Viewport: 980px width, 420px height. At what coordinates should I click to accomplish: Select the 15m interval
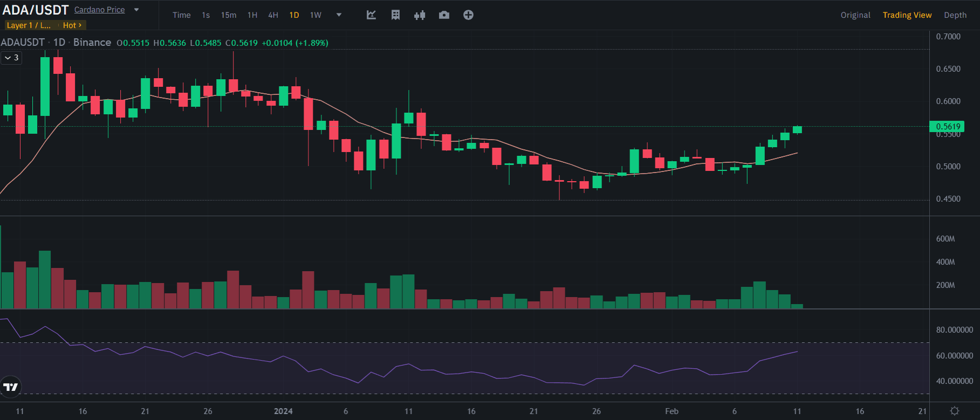(x=229, y=15)
